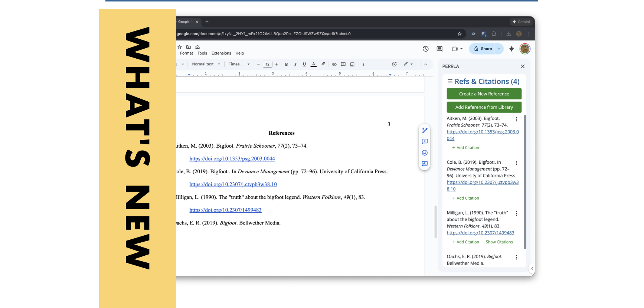Viewport: 644px width, 308px height.
Task: Insert an image from the toolbar
Action: tap(352, 64)
